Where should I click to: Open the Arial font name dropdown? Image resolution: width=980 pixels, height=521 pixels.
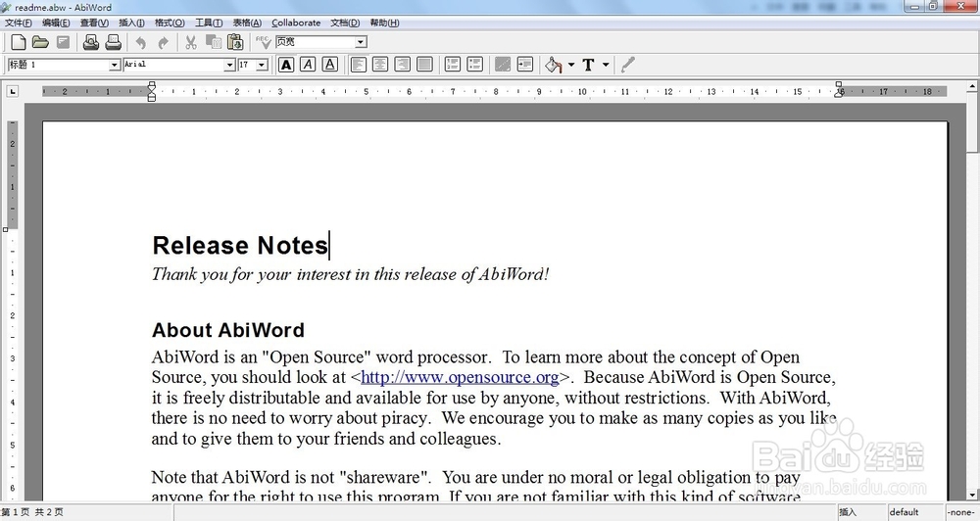click(229, 65)
